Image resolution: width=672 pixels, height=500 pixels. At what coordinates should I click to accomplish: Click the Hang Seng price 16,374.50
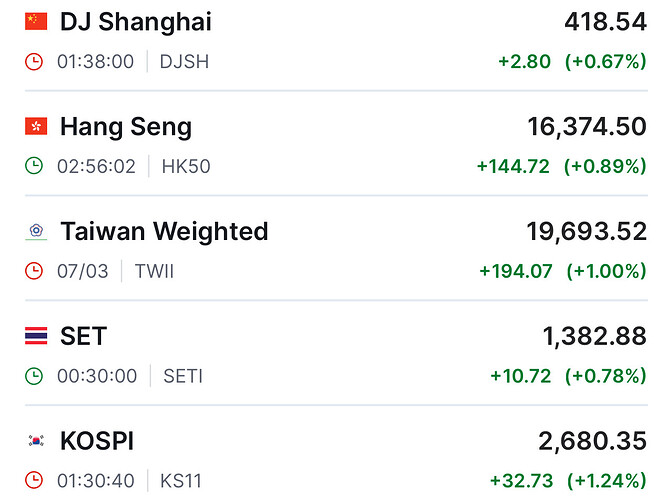pyautogui.click(x=587, y=127)
